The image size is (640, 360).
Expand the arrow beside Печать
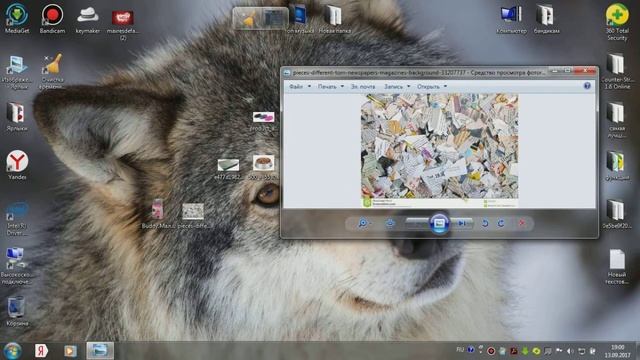pos(342,87)
